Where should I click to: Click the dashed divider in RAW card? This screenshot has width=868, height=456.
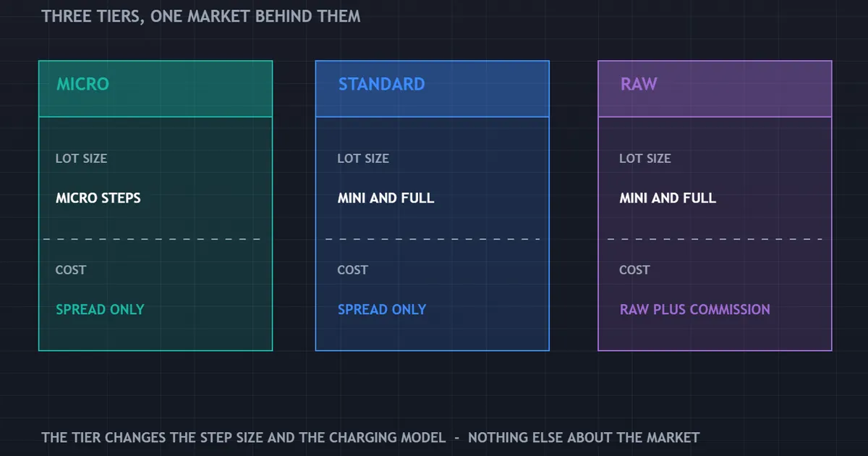tap(715, 239)
